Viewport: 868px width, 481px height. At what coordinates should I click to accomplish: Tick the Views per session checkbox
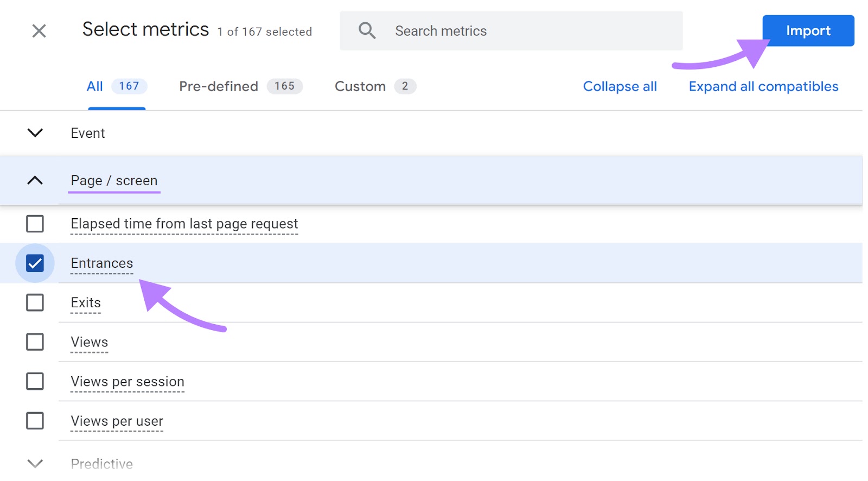pos(35,381)
